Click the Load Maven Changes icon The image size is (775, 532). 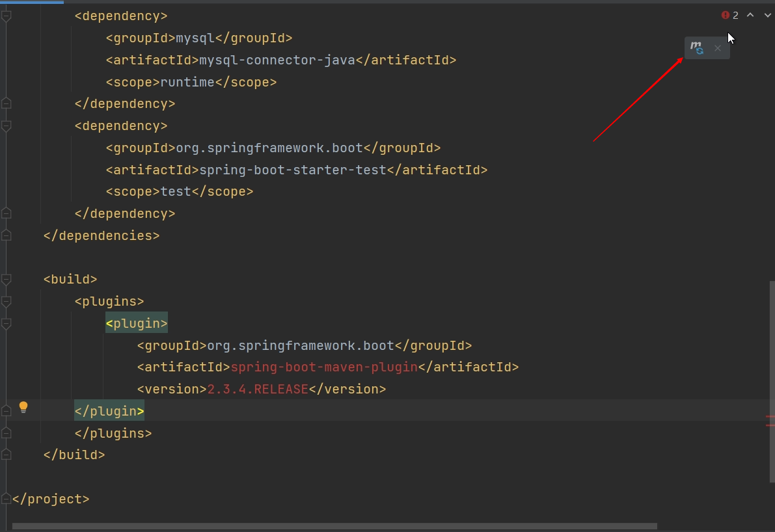coord(697,48)
